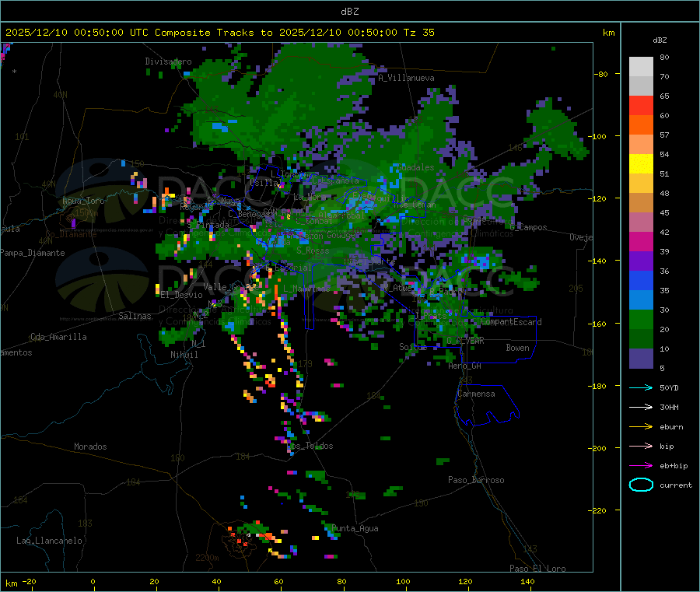The height and width of the screenshot is (592, 700).
Task: Click the 65 dBZ red color swatch
Action: click(x=641, y=105)
